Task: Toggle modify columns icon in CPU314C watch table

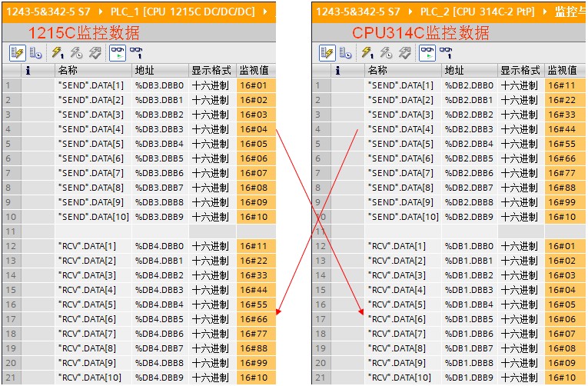Action: [x=327, y=53]
